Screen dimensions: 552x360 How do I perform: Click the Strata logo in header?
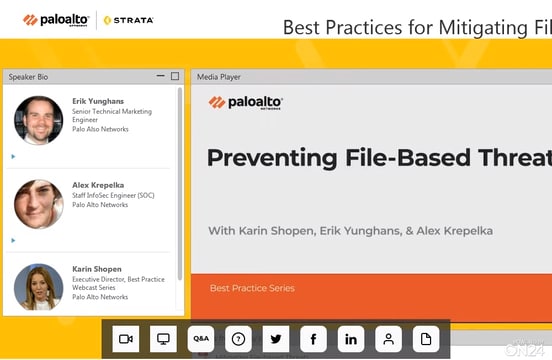(x=128, y=20)
